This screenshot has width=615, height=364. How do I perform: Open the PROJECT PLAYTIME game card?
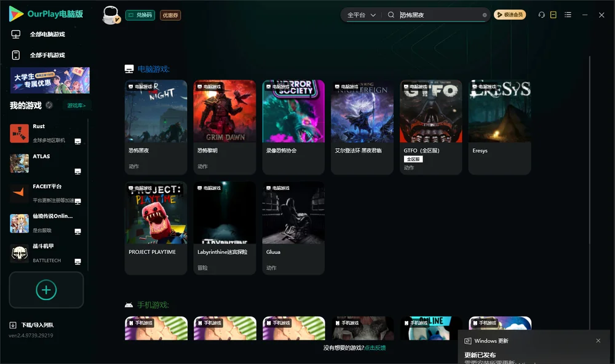(x=156, y=228)
